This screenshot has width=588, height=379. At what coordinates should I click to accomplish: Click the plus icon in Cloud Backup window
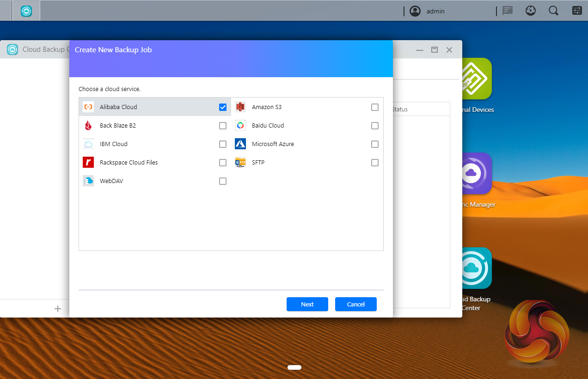[x=58, y=308]
